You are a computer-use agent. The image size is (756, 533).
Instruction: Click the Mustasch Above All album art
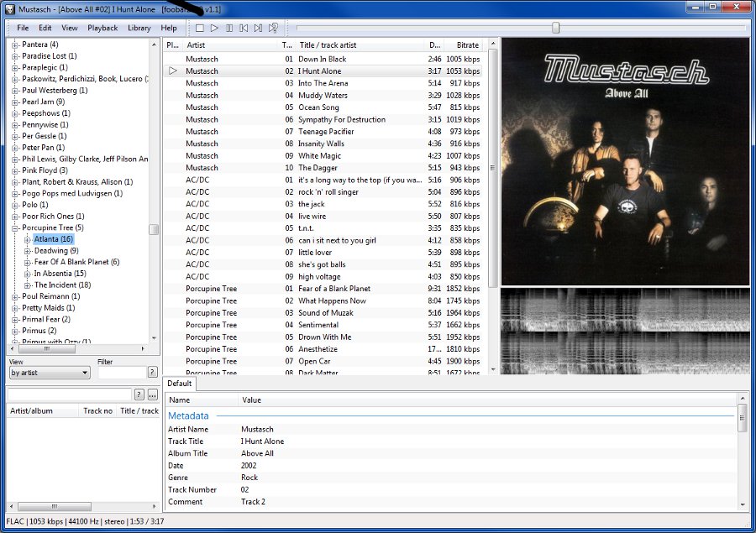pyautogui.click(x=626, y=162)
